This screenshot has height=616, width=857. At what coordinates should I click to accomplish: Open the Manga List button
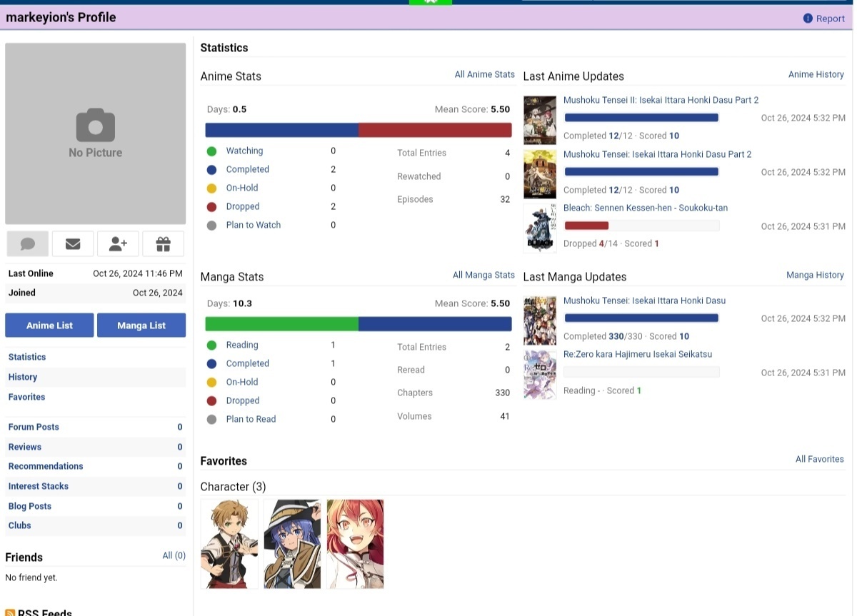tap(141, 325)
